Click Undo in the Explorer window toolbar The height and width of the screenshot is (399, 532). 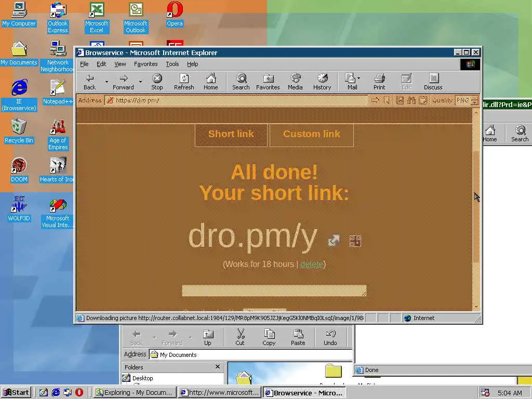(x=330, y=338)
